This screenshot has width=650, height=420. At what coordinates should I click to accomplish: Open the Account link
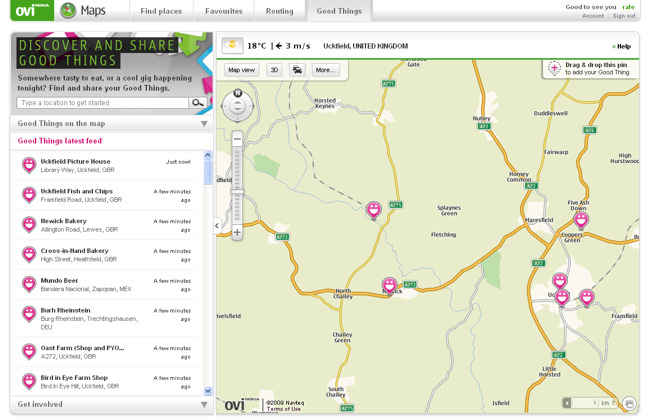click(593, 16)
